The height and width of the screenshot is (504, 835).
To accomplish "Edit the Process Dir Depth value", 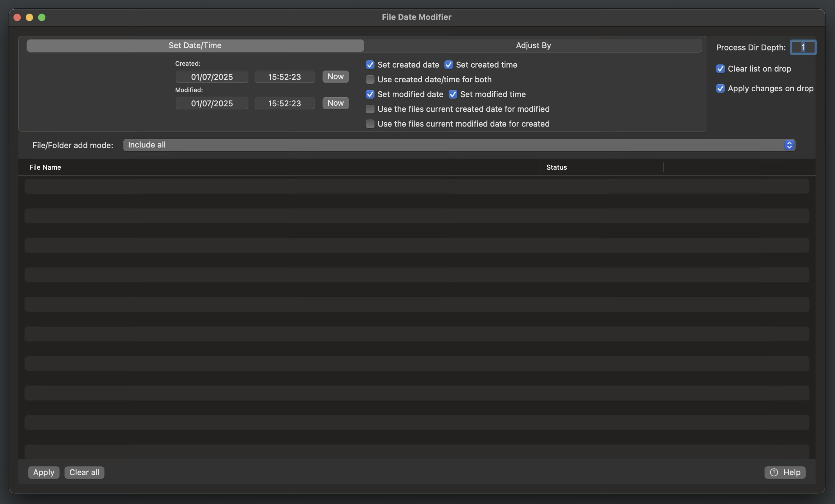I will [x=803, y=48].
